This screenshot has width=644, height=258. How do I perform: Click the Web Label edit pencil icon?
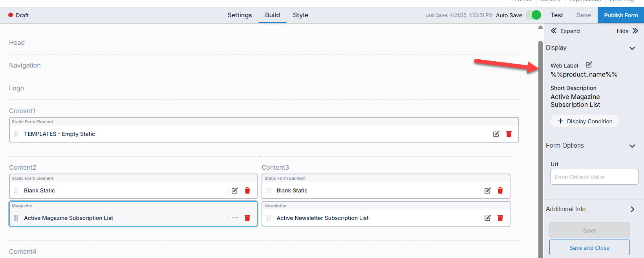[589, 65]
